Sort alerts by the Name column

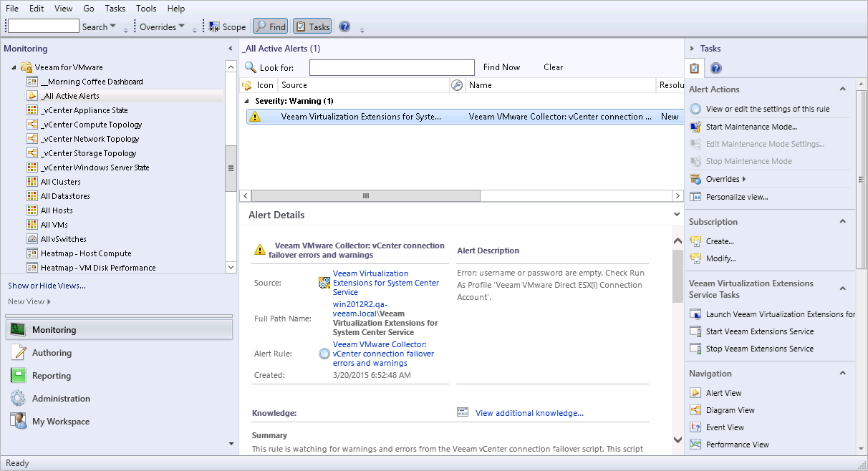[x=561, y=85]
